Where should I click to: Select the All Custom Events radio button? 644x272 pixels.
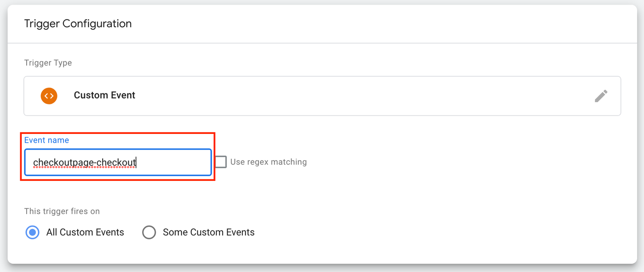pyautogui.click(x=32, y=232)
